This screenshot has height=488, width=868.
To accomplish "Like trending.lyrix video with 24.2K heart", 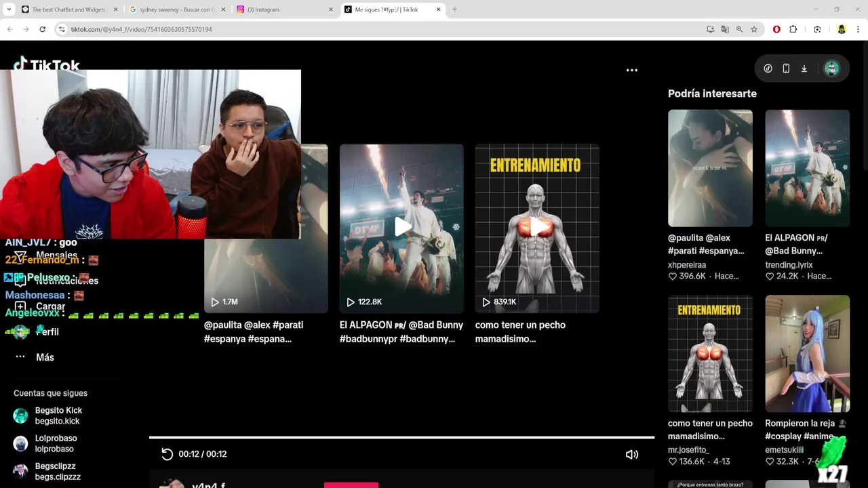I will [x=770, y=277].
